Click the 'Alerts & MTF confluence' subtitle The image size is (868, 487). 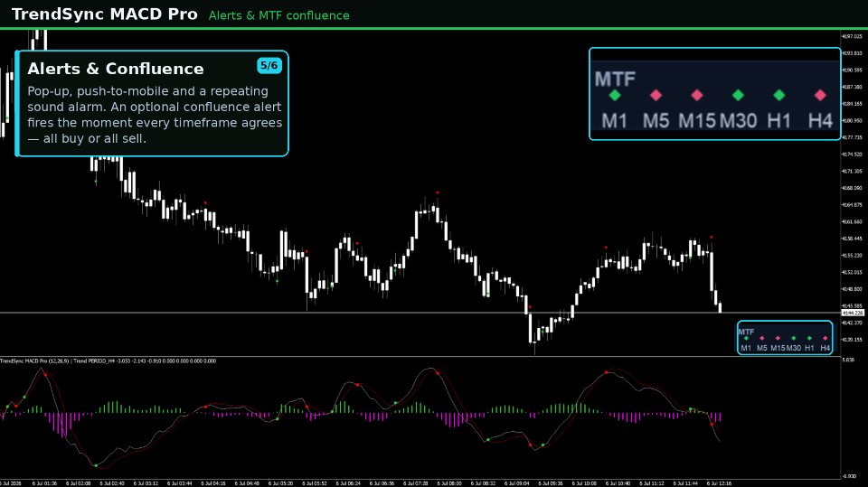pyautogui.click(x=279, y=15)
